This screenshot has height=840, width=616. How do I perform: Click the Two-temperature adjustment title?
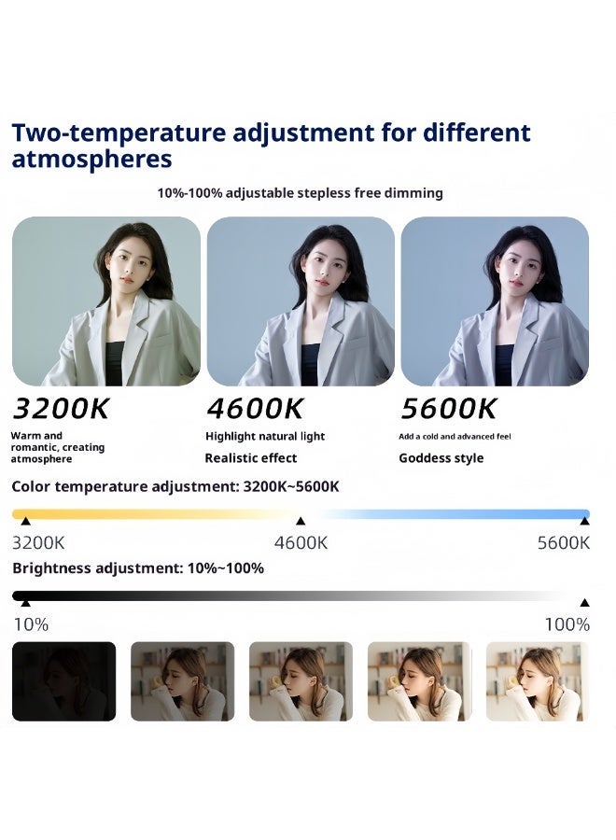click(x=271, y=146)
